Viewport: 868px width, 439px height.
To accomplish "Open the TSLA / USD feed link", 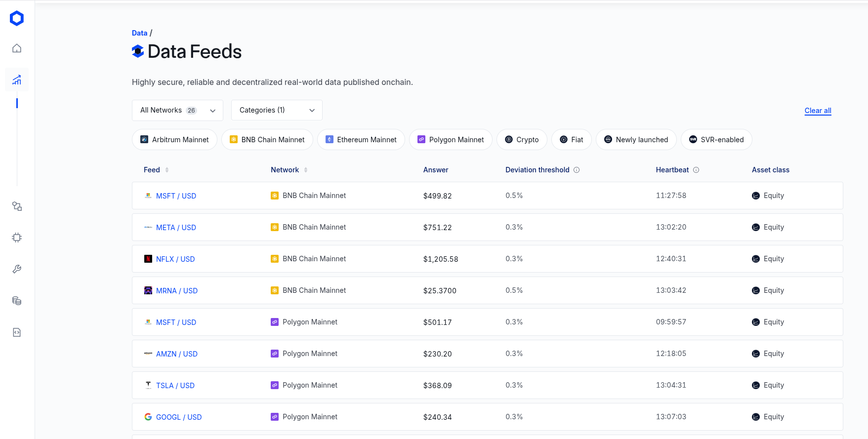I will pyautogui.click(x=175, y=386).
